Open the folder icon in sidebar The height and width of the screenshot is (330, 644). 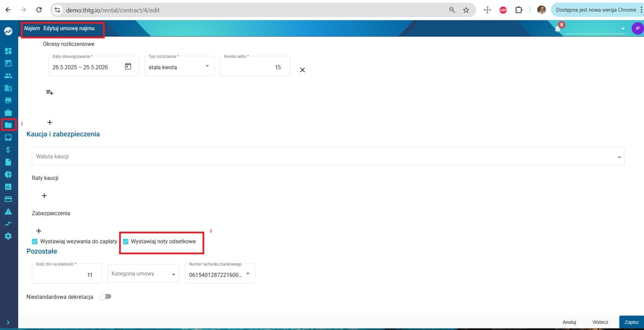(x=8, y=125)
